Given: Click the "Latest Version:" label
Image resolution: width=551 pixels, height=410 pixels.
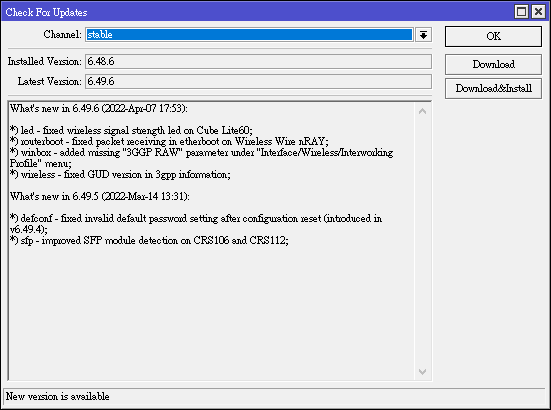Looking at the screenshot, I should pyautogui.click(x=50, y=82).
